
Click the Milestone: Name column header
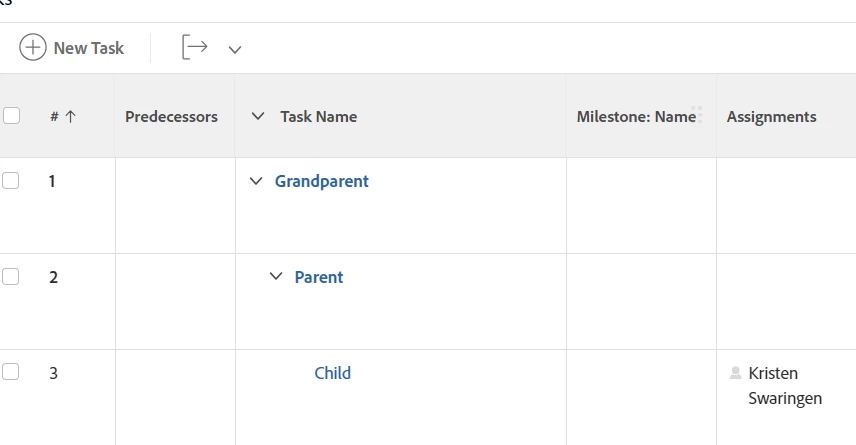635,116
